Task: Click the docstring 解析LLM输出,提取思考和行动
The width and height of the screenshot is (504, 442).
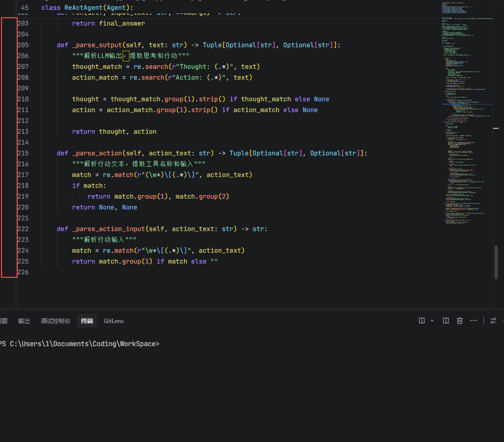Action: click(x=130, y=56)
